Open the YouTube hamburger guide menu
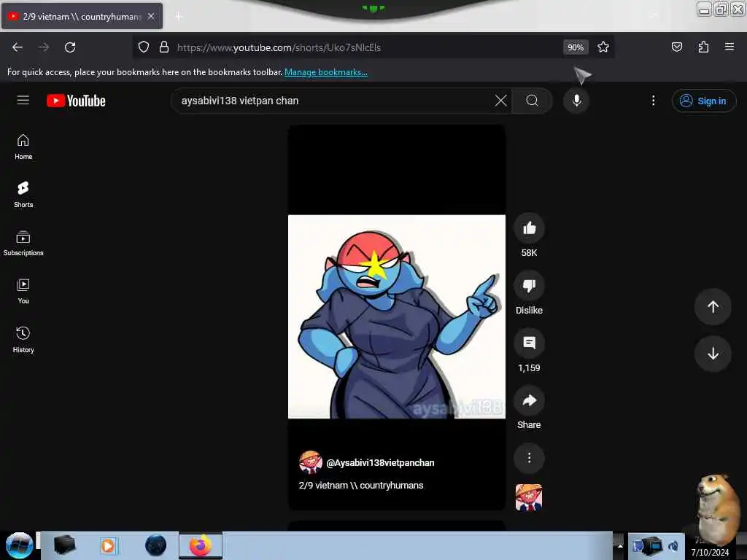 tap(23, 101)
